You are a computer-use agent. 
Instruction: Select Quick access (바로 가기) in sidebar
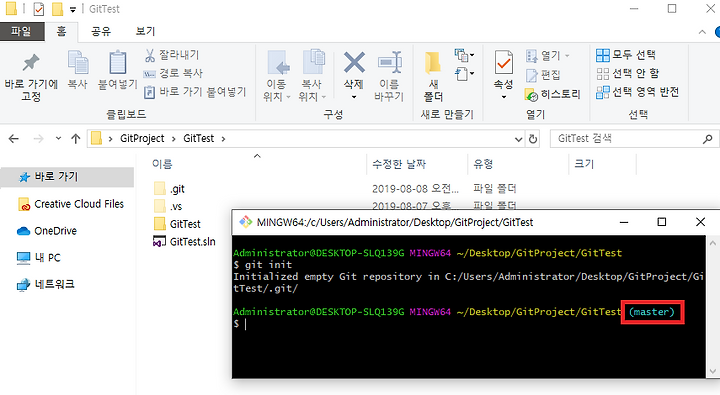click(x=67, y=177)
